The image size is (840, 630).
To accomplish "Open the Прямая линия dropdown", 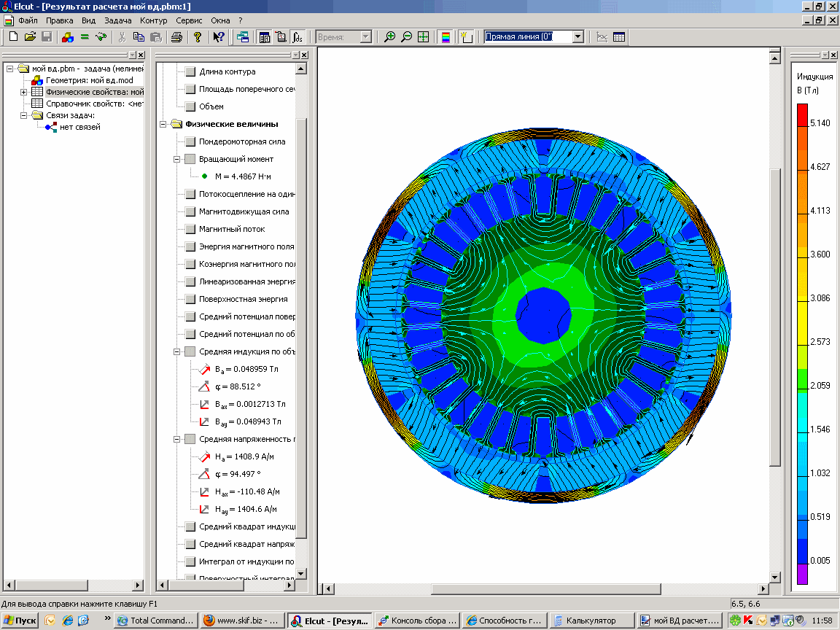I will coord(578,37).
